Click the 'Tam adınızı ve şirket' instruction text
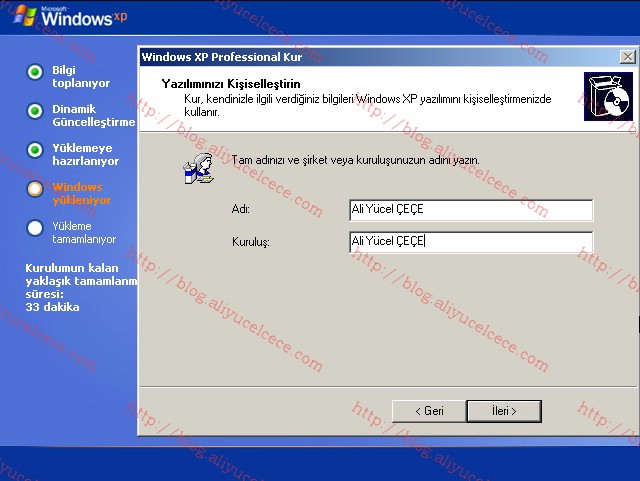The image size is (640, 481). tap(356, 160)
